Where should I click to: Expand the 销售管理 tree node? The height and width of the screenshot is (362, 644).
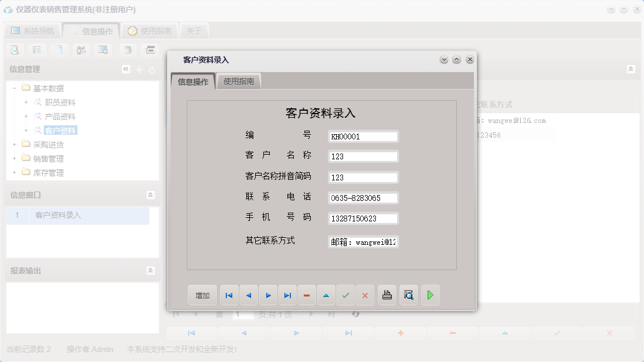click(15, 158)
